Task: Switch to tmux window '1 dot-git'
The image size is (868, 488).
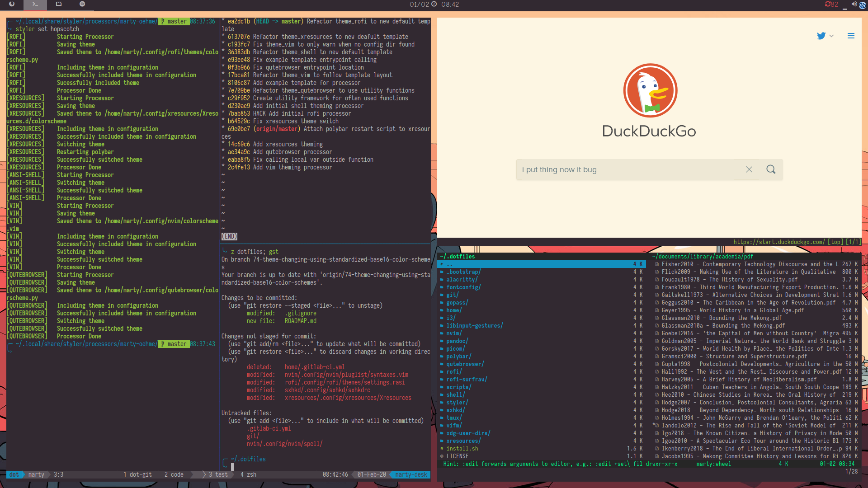Action: pyautogui.click(x=138, y=474)
